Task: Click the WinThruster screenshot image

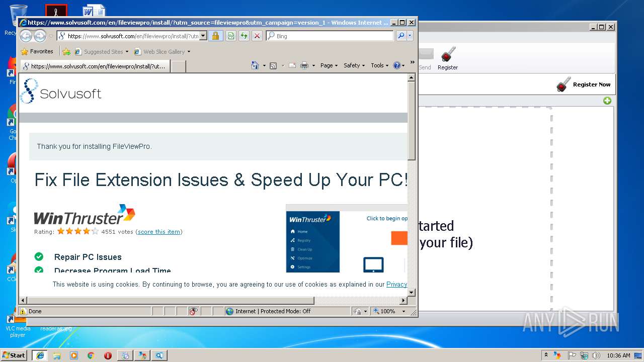Action: pyautogui.click(x=347, y=238)
